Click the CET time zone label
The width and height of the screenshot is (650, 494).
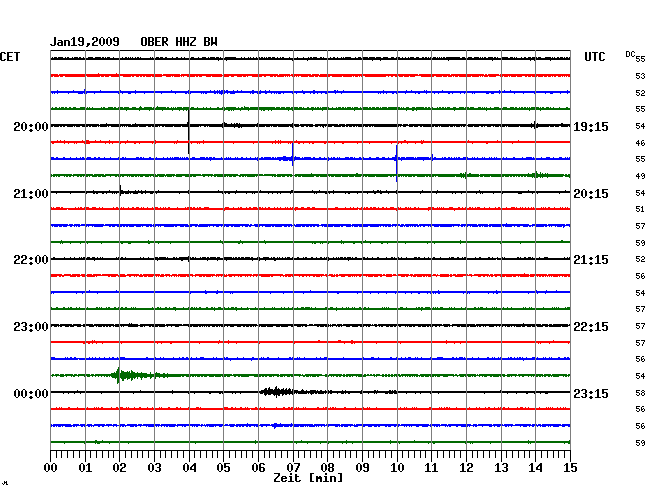tap(10, 57)
